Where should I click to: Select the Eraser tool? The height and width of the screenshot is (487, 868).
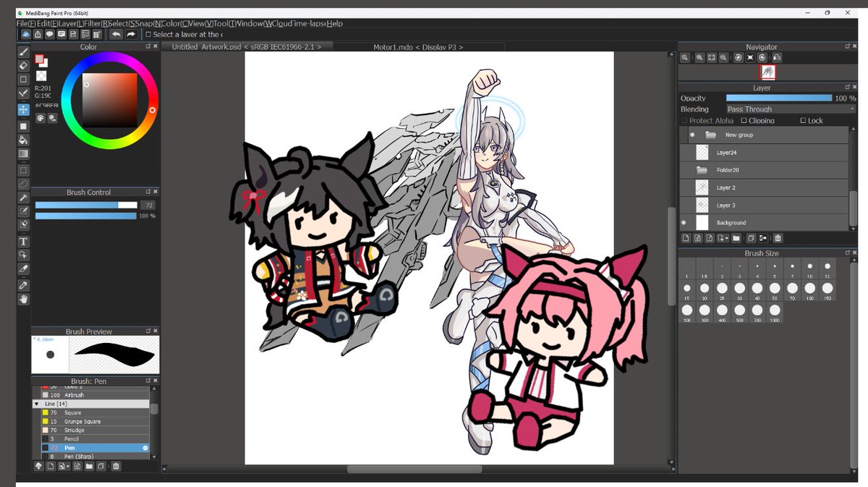coord(23,66)
